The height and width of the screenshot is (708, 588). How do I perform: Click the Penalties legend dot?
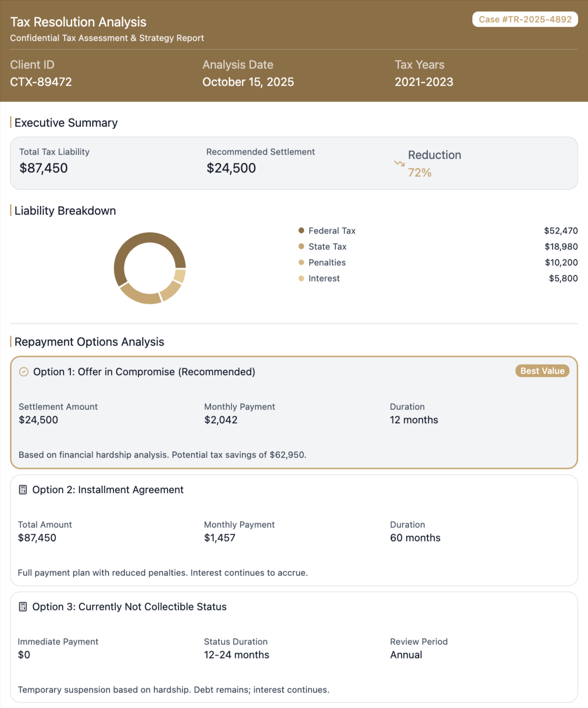[301, 262]
